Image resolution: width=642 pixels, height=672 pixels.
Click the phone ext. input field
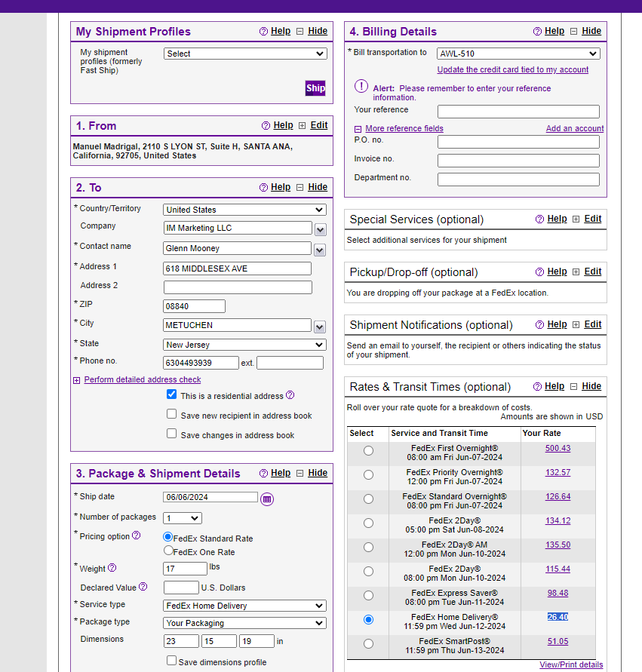click(x=290, y=363)
